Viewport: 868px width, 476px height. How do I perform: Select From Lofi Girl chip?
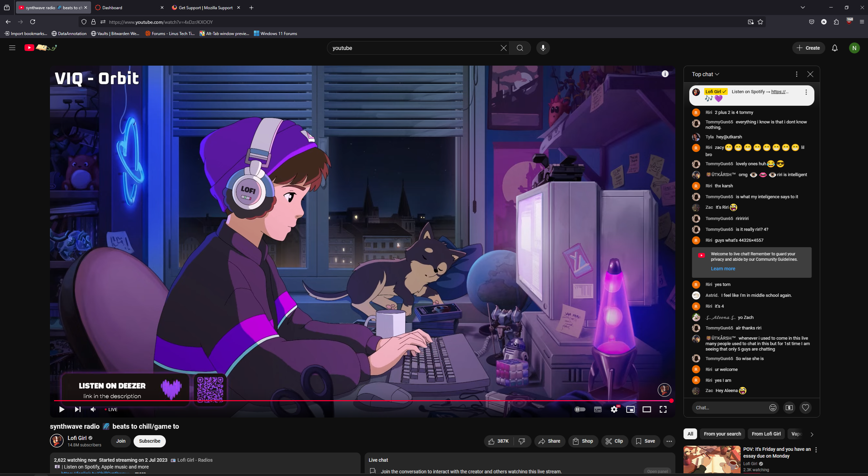[766, 434]
